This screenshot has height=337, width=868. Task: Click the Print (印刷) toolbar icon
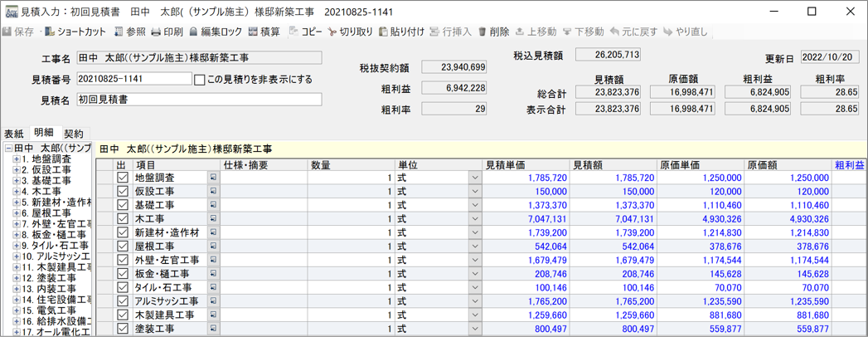156,32
